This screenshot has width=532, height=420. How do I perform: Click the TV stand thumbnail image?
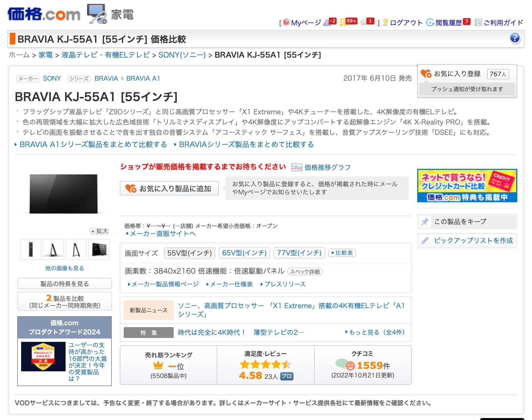(53, 249)
